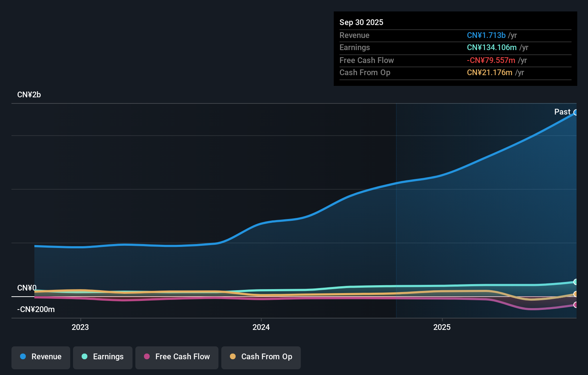Toggle Cash From Op legend button
This screenshot has width=588, height=375.
pos(261,357)
